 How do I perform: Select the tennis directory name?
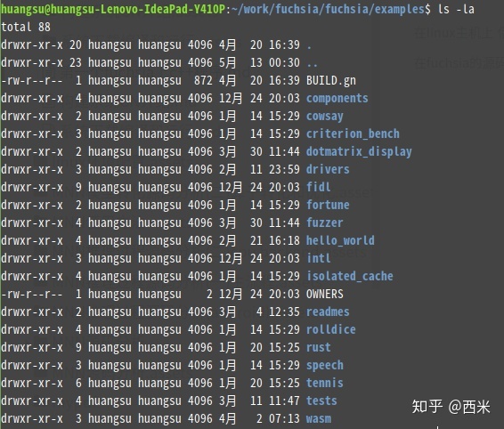(325, 383)
